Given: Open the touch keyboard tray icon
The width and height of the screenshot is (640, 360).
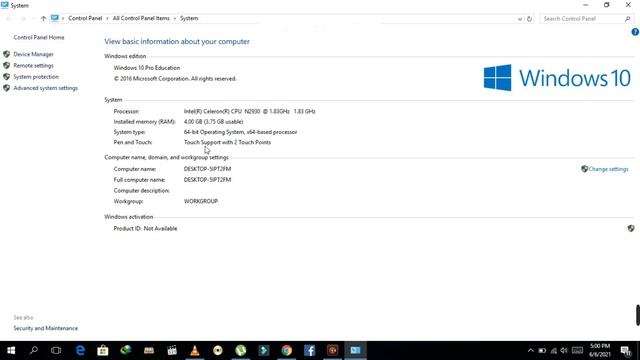Looking at the screenshot, I should click(x=577, y=350).
